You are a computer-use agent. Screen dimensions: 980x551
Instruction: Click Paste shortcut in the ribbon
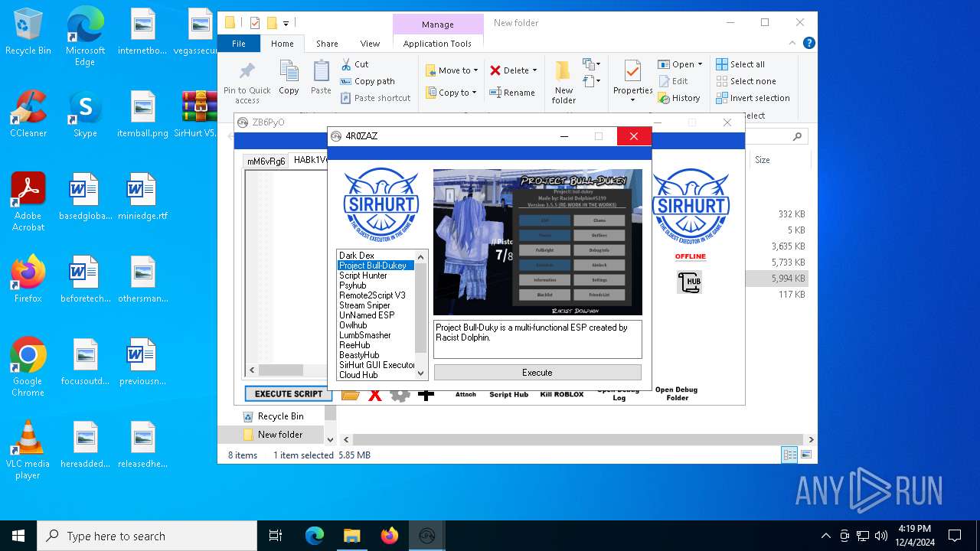(x=375, y=98)
